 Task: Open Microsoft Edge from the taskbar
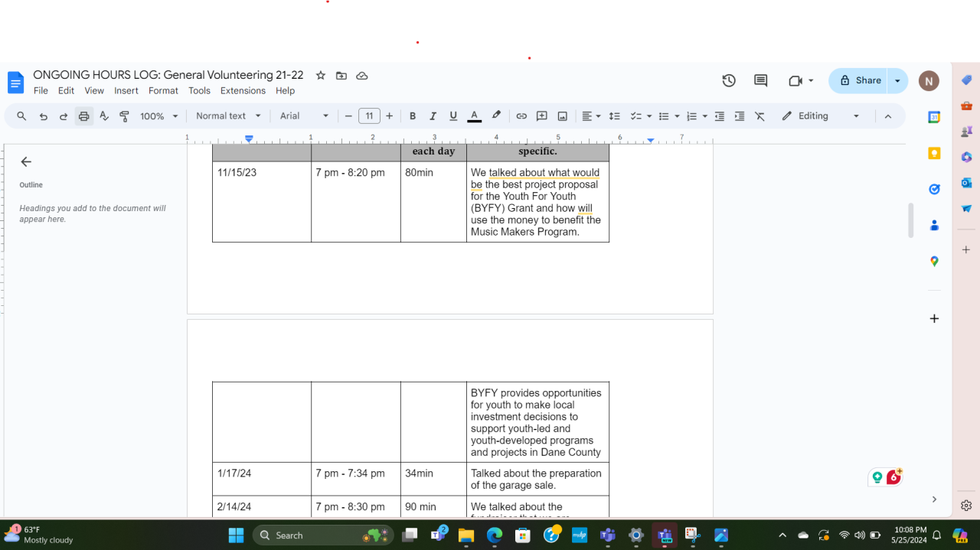click(495, 535)
